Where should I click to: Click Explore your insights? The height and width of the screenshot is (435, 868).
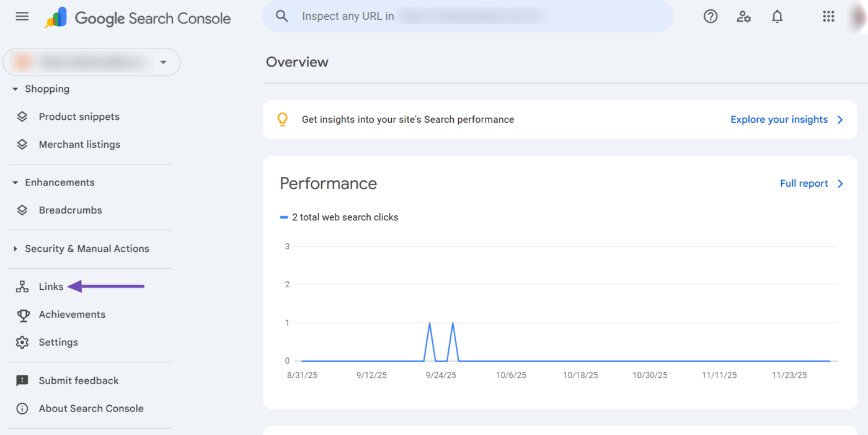[779, 119]
